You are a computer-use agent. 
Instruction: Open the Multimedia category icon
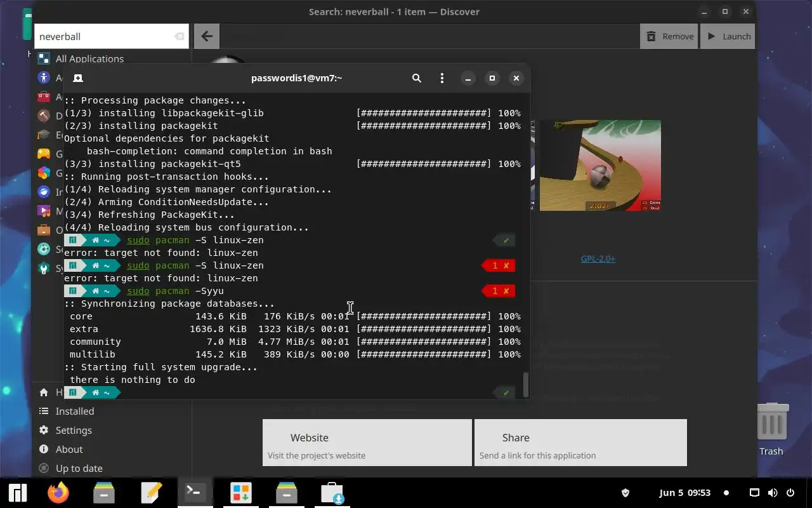coord(44,211)
